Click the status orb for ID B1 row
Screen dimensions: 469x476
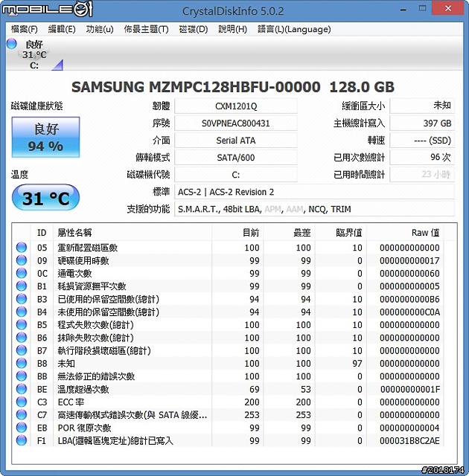[x=22, y=286]
